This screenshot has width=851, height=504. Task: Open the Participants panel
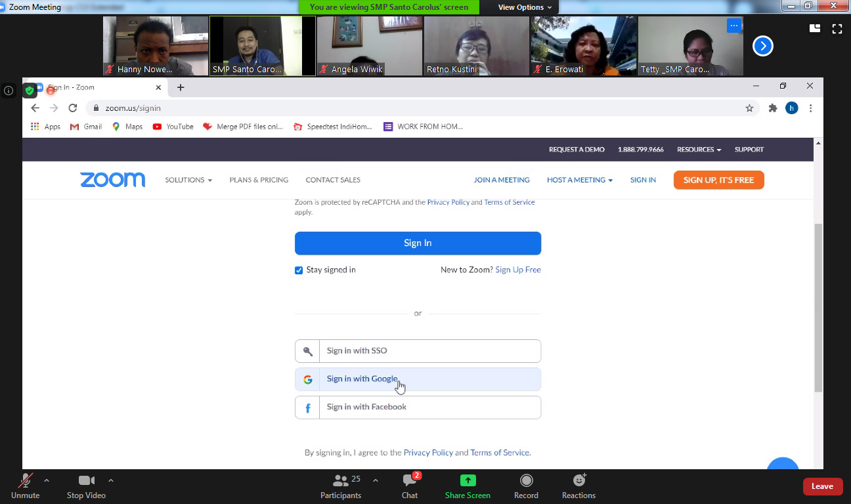click(341, 486)
